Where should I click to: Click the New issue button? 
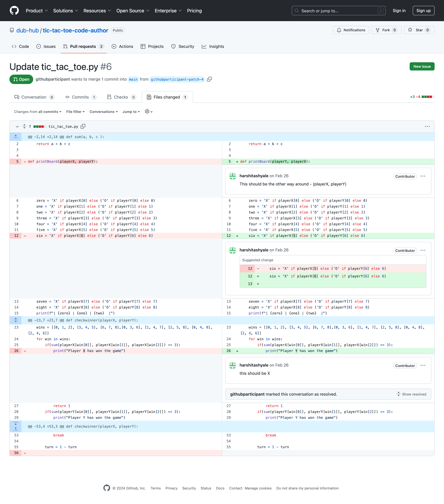422,66
